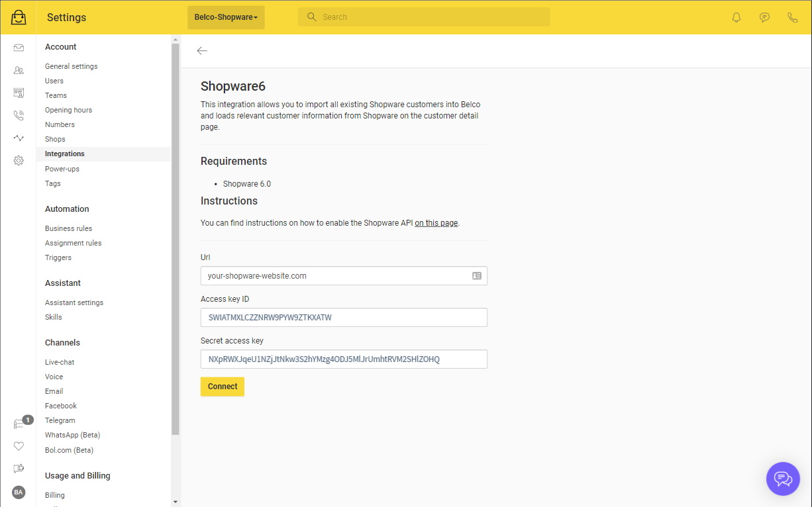Open Billing under Usage and Billing
Image resolution: width=812 pixels, height=507 pixels.
[x=55, y=495]
